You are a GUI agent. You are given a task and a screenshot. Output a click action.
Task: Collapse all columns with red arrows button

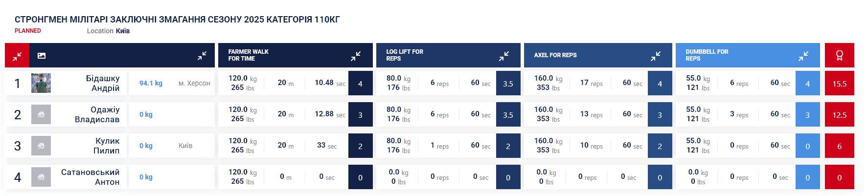tap(17, 56)
